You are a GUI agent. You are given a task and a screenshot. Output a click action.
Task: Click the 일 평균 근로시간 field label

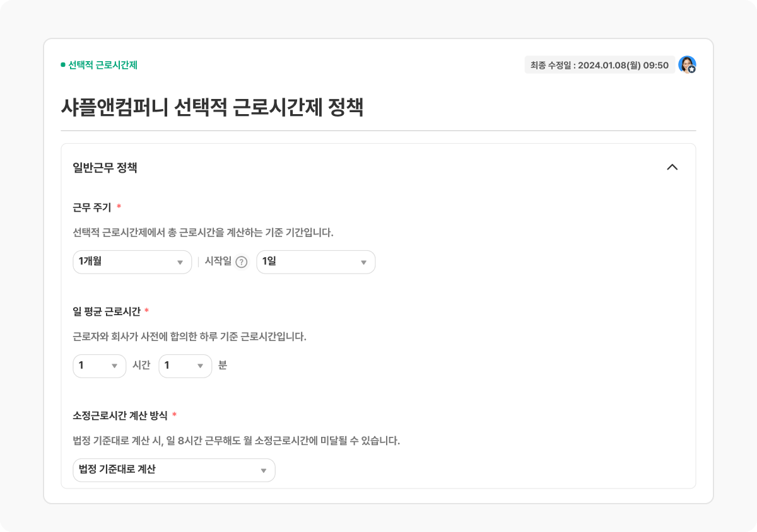coord(107,311)
